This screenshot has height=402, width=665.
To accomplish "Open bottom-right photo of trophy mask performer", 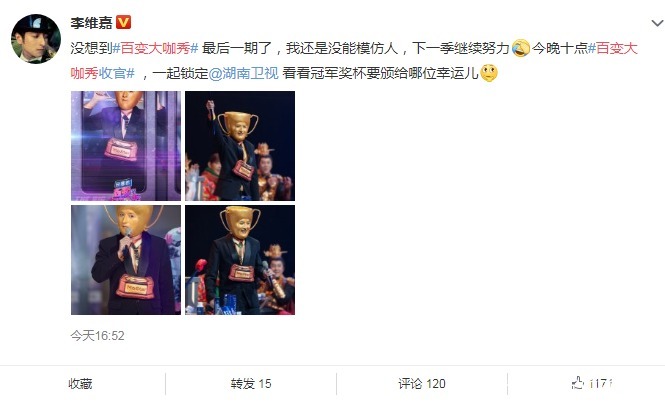I will [x=240, y=260].
